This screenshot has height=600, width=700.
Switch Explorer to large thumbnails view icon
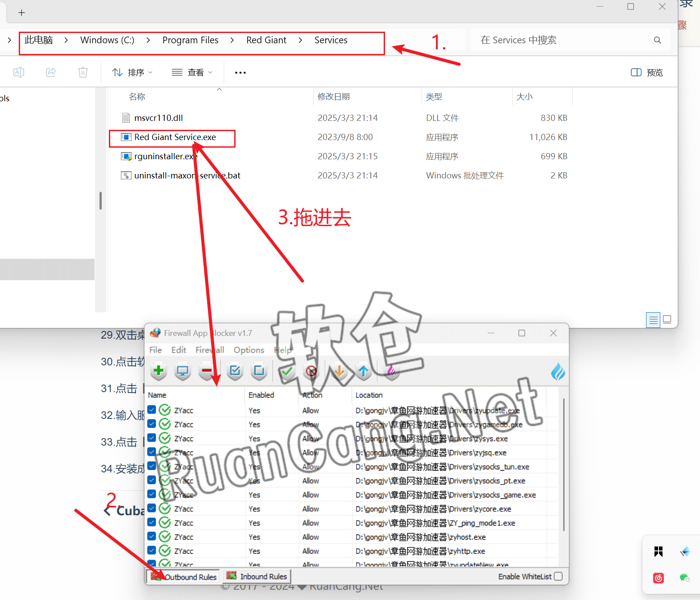coord(667,319)
